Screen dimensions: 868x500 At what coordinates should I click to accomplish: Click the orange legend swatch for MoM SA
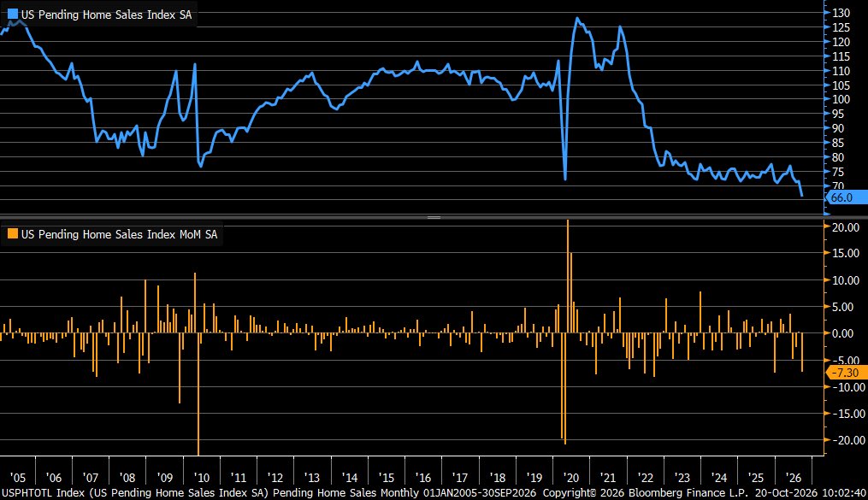coord(13,234)
